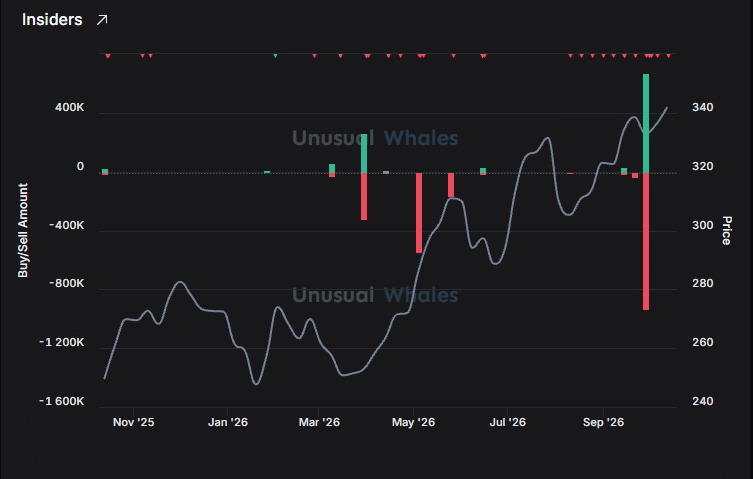Click the 300 price axis label
The width and height of the screenshot is (753, 479).
coord(703,225)
